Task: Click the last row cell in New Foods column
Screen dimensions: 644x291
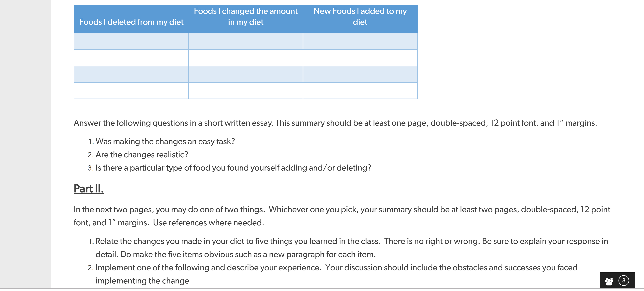Action: [x=360, y=91]
